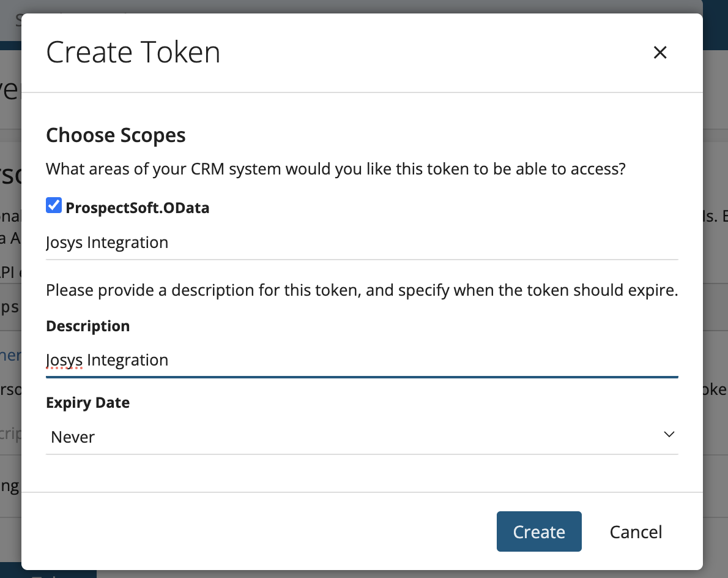728x578 pixels.
Task: Click the CRM system access question text
Action: 335,169
